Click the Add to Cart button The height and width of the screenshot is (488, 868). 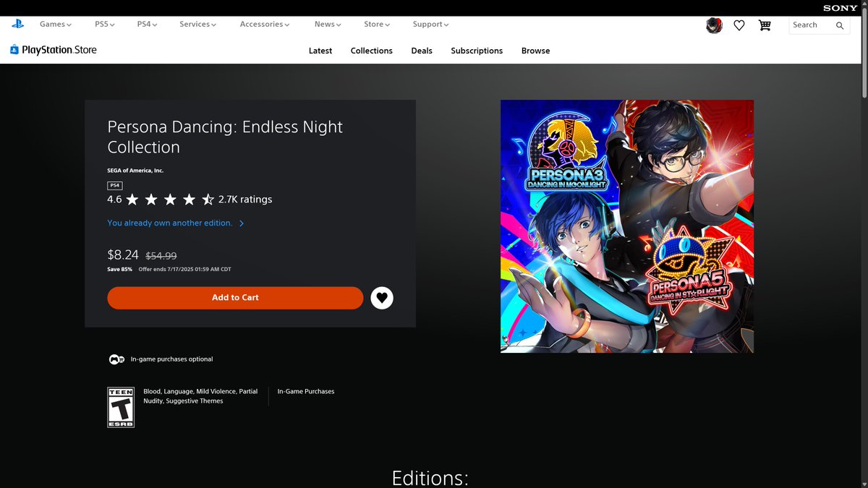(235, 298)
